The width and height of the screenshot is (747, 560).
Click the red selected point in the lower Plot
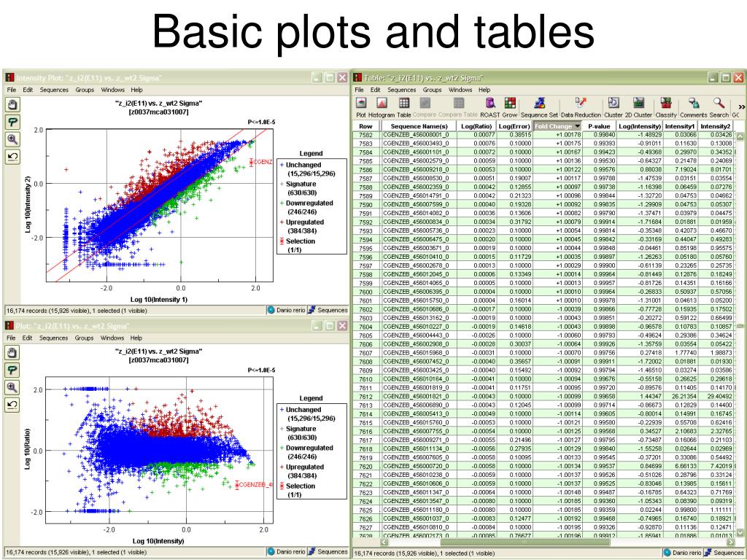click(x=237, y=485)
